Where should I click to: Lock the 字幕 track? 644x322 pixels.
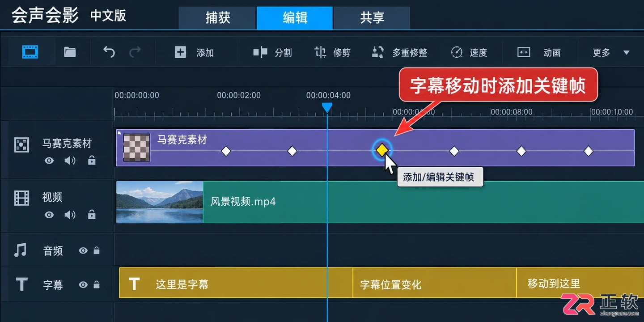point(96,284)
